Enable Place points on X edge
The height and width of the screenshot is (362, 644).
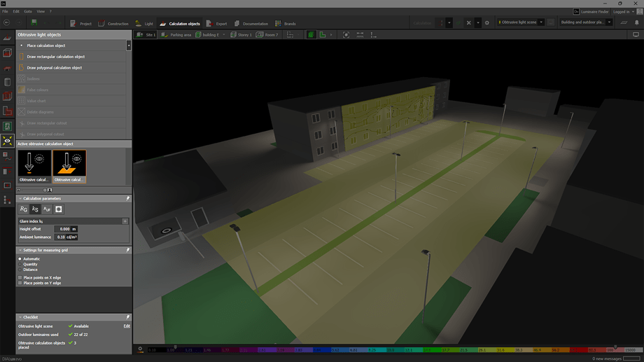(x=20, y=278)
